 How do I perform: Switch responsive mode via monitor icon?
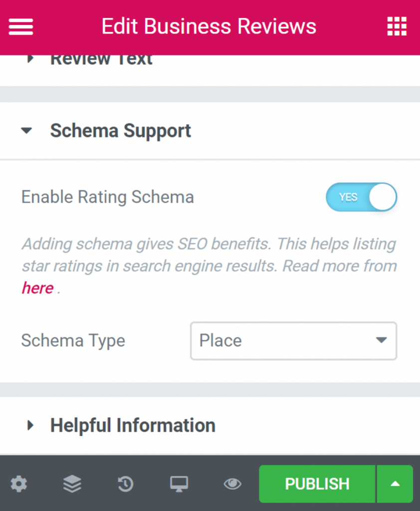coord(179,484)
